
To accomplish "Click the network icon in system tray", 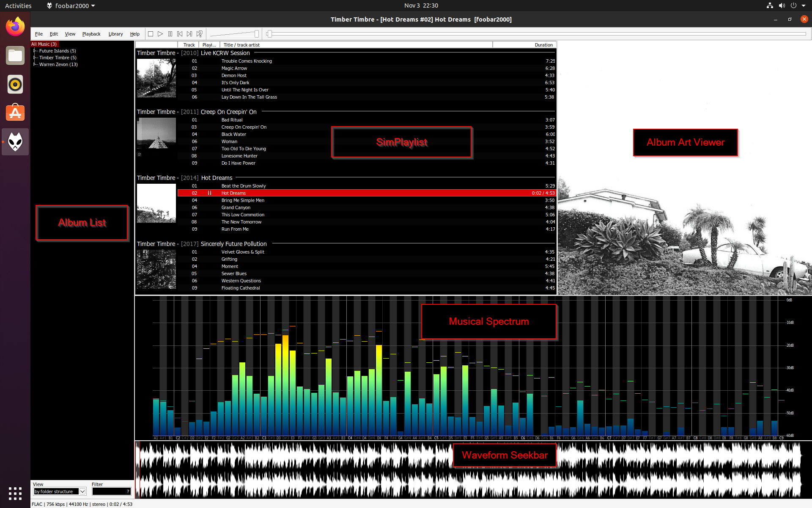I will pos(770,6).
